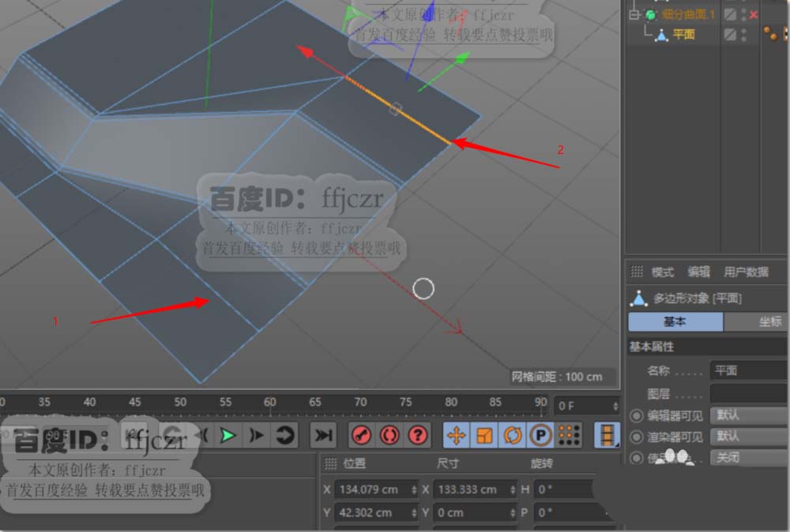Toggle position keyframe recording (move arrows icon)
Image resolution: width=790 pixels, height=532 pixels.
(x=457, y=436)
